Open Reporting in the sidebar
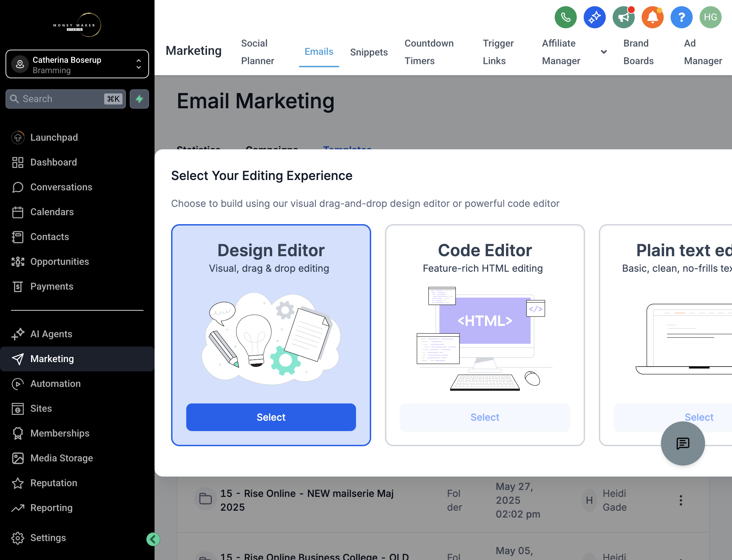The image size is (732, 560). [51, 508]
